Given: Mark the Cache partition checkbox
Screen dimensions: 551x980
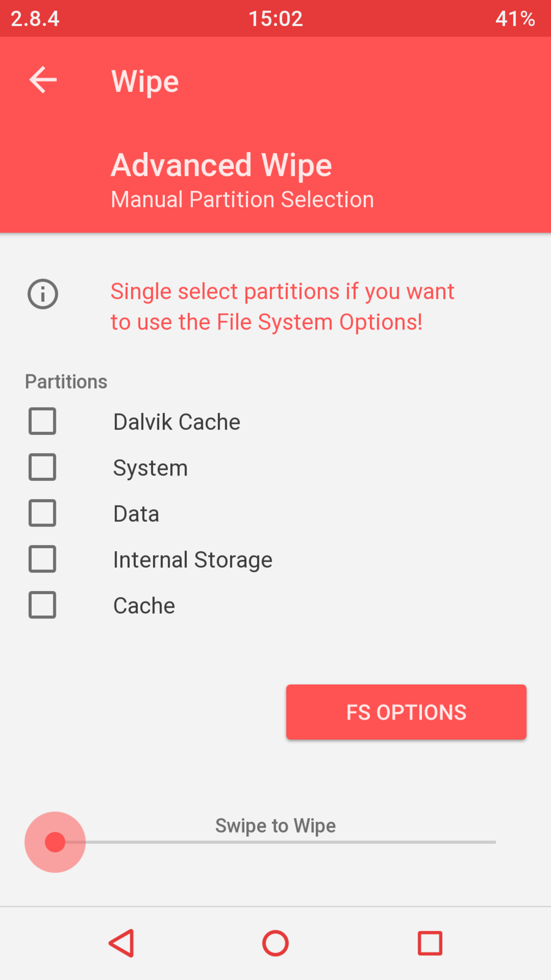Looking at the screenshot, I should [42, 605].
